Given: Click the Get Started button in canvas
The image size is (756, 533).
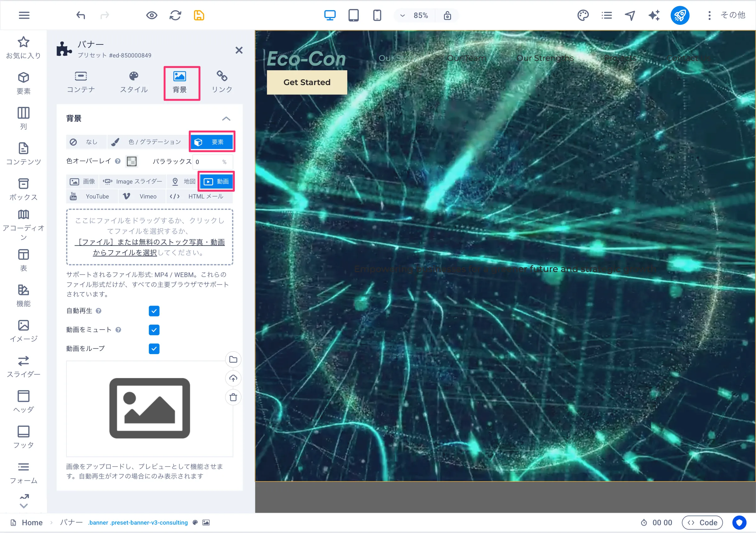Looking at the screenshot, I should coord(307,82).
